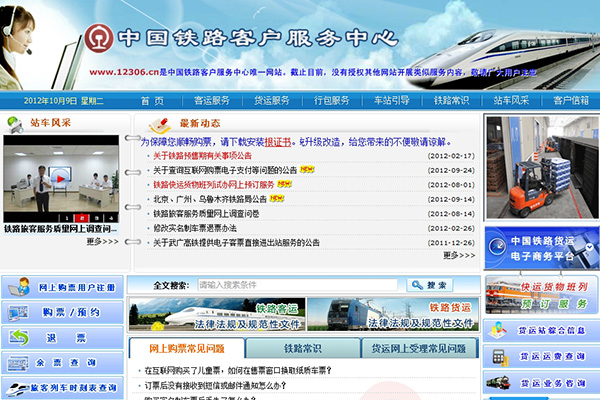Click the green refund arrow icon (退票)
Screen dimensions: 600x400
[19, 337]
